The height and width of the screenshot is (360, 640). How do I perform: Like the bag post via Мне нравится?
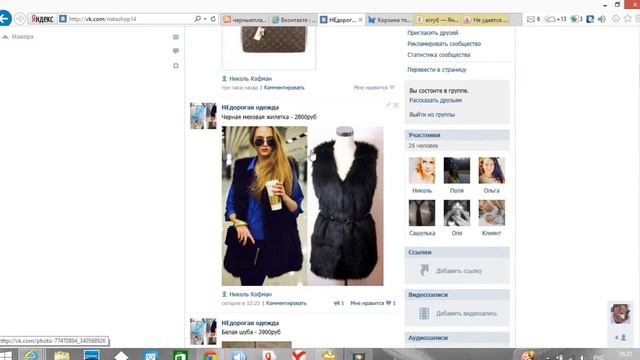click(x=374, y=88)
